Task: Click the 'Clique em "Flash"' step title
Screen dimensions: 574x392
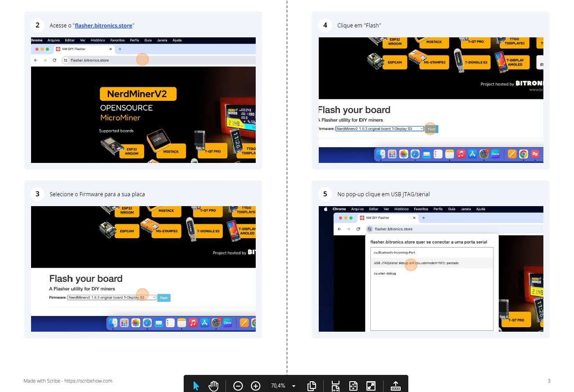Action: click(359, 26)
